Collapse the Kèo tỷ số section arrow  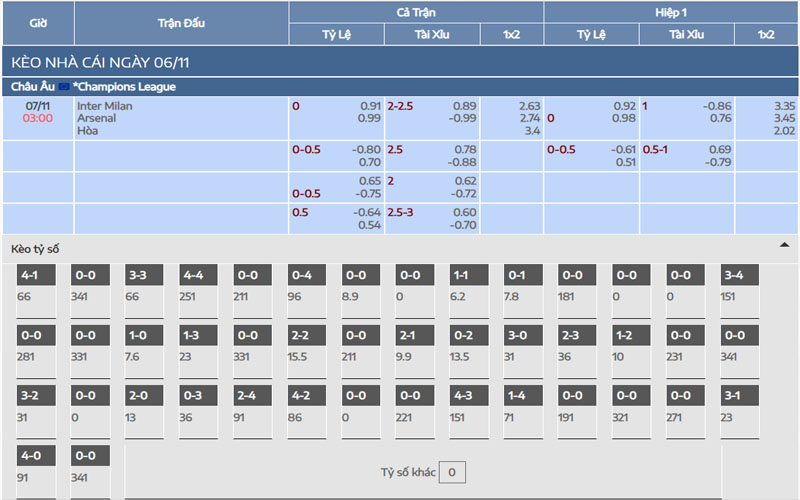[x=784, y=245]
